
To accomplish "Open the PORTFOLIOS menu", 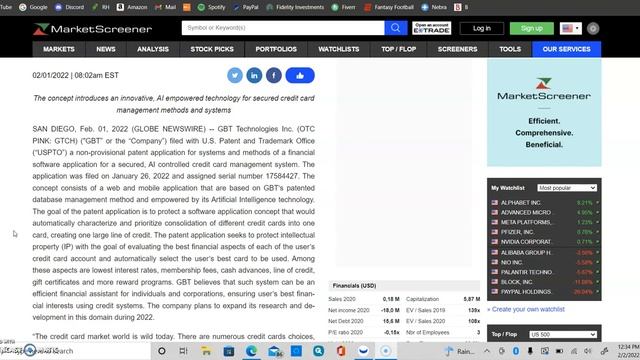I will point(276,49).
